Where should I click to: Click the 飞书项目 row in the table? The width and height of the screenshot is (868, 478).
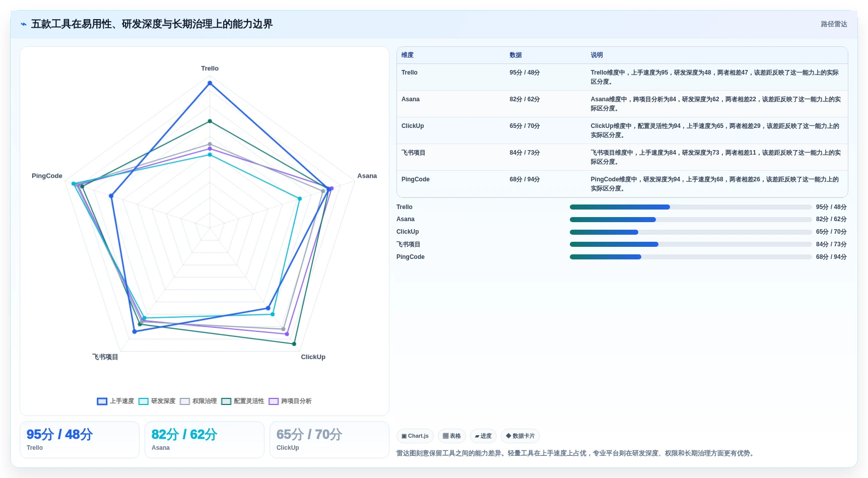tap(622, 157)
